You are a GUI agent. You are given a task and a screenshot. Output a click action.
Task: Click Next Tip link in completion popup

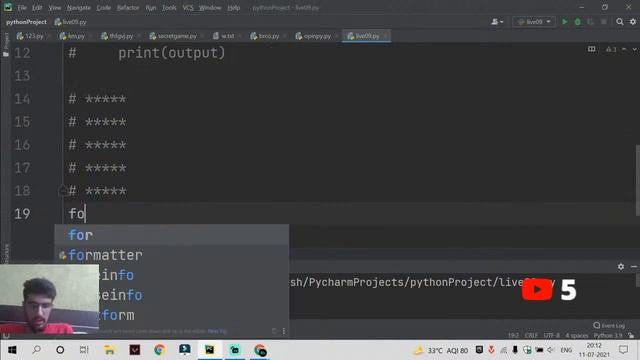tap(217, 331)
